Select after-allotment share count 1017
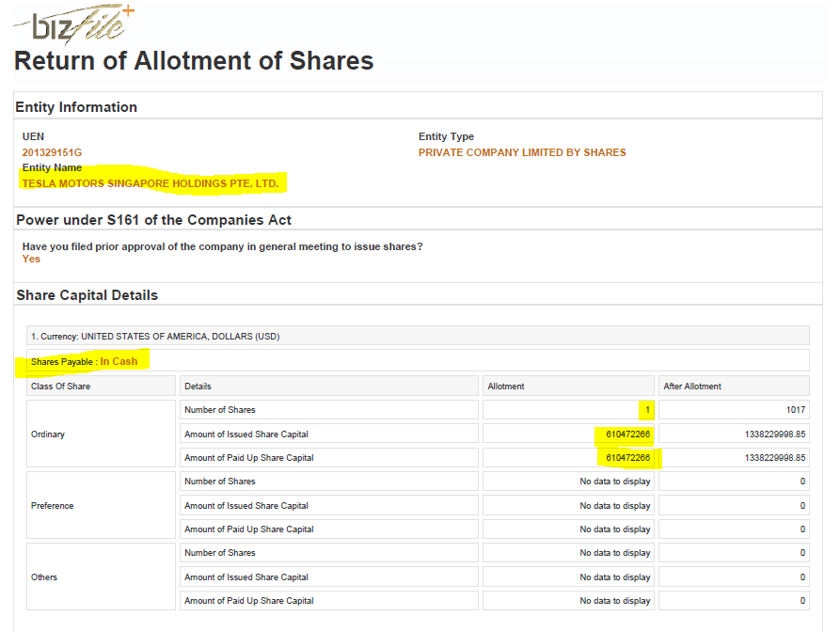This screenshot has width=840, height=632. [x=796, y=410]
